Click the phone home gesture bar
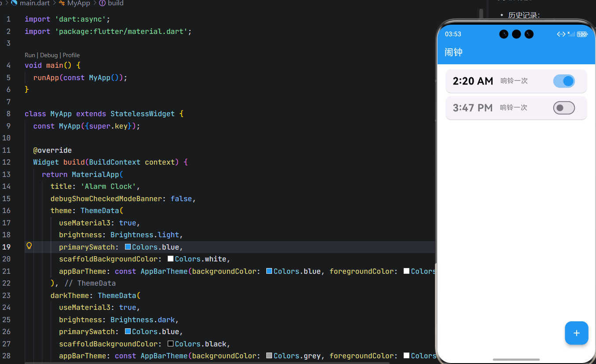 [516, 360]
